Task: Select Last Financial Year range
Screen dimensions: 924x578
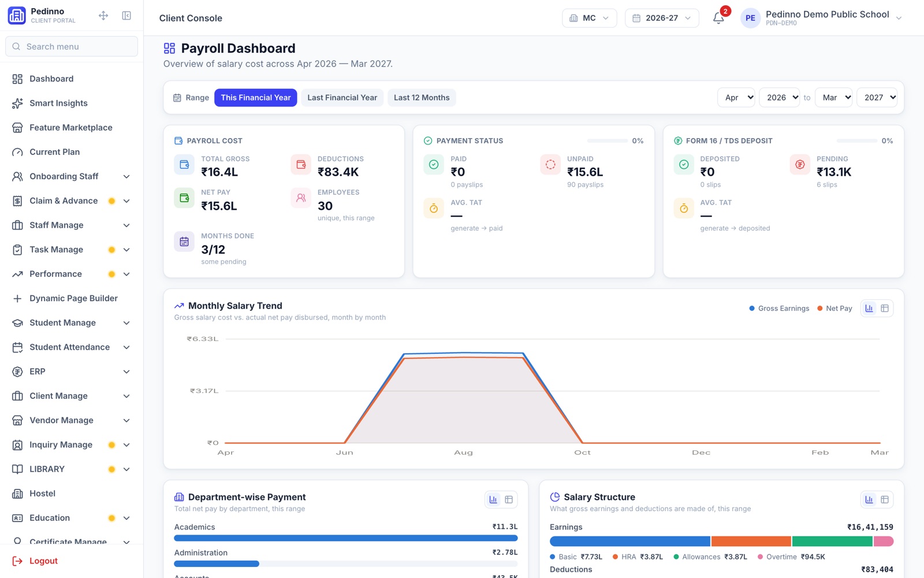Action: click(342, 98)
